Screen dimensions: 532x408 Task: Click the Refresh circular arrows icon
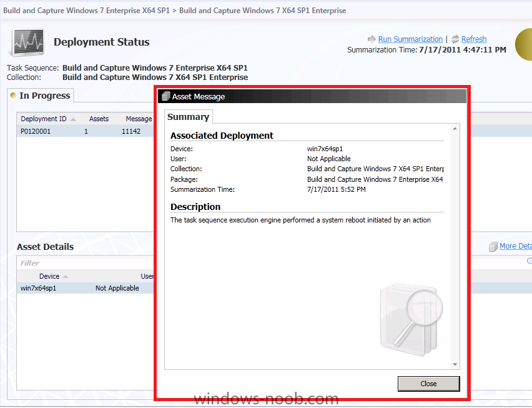[455, 39]
